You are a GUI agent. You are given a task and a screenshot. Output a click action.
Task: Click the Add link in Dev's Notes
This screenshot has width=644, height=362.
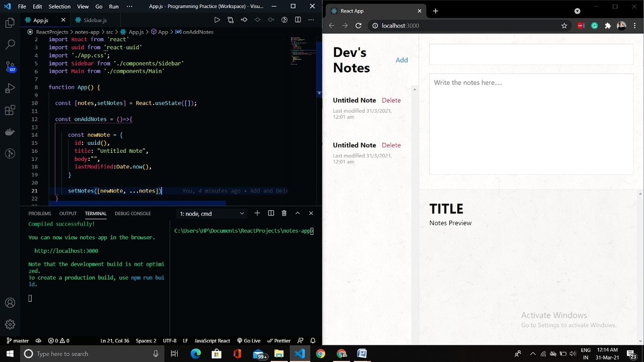[401, 60]
